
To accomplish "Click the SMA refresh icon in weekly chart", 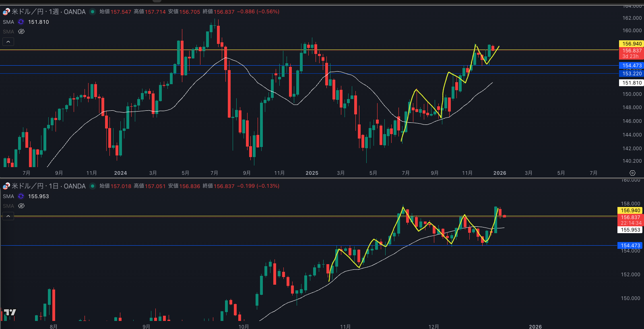I will (x=21, y=22).
